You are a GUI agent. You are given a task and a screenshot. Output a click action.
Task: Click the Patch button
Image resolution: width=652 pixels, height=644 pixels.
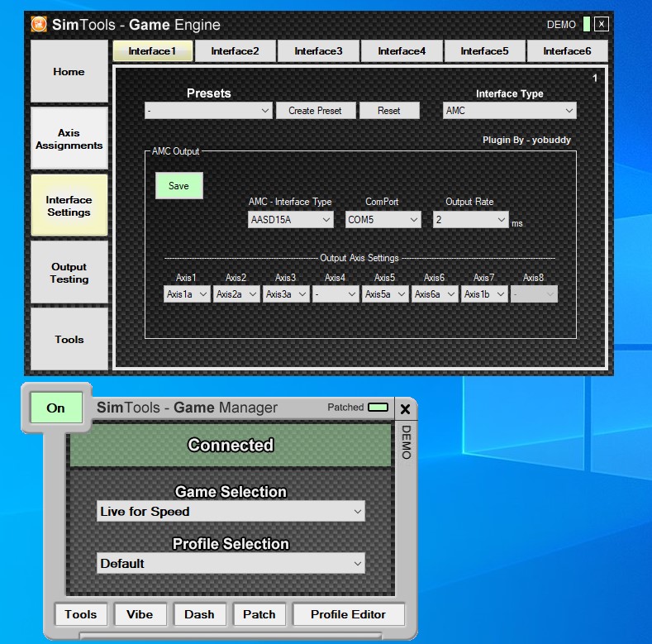(259, 614)
